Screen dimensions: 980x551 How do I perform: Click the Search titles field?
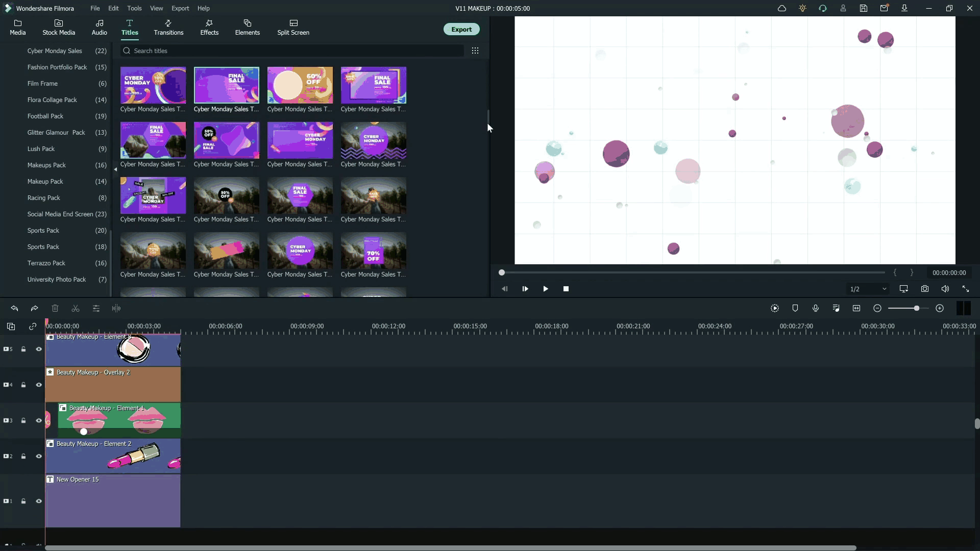(x=291, y=51)
